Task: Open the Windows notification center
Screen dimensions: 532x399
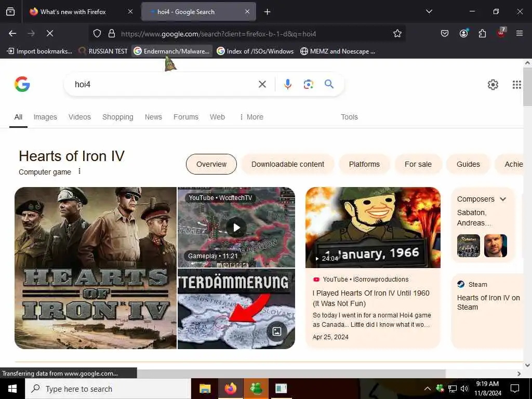Action: coord(515,389)
